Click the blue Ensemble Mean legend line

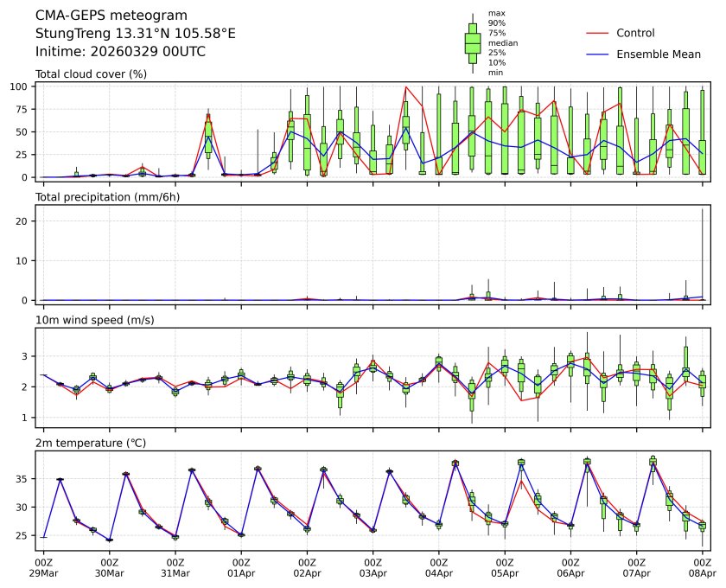coord(599,54)
